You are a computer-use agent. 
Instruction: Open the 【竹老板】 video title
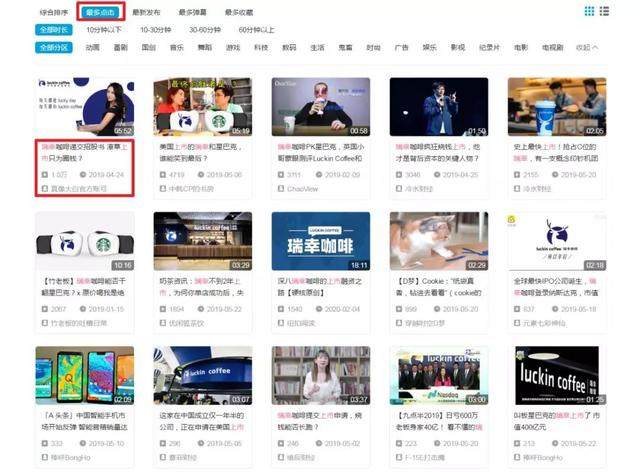pos(84,287)
